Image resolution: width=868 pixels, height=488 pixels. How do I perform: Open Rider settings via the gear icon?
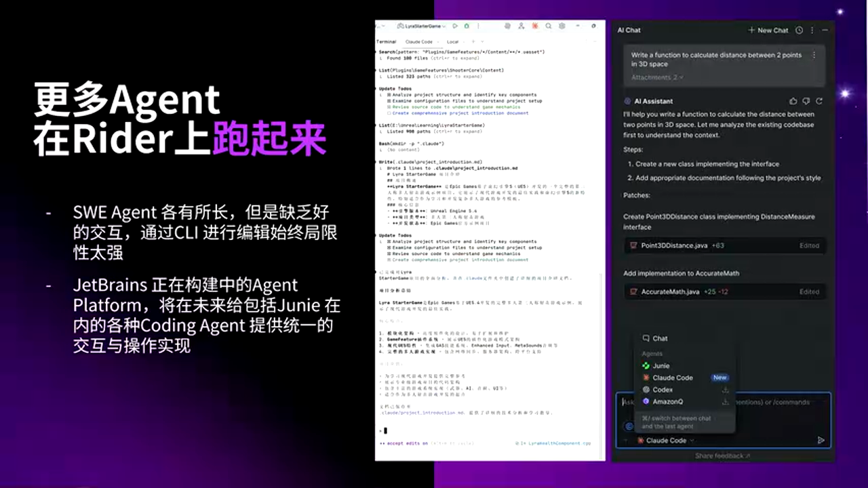561,26
